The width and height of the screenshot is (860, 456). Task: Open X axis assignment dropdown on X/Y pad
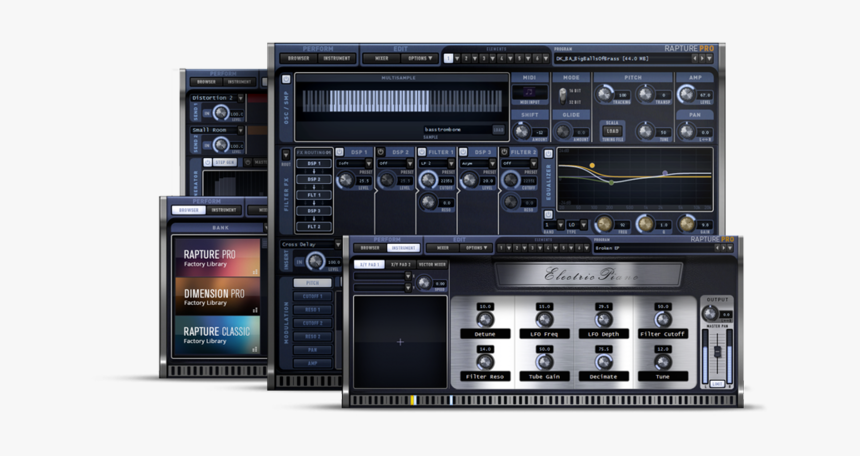coord(408,276)
